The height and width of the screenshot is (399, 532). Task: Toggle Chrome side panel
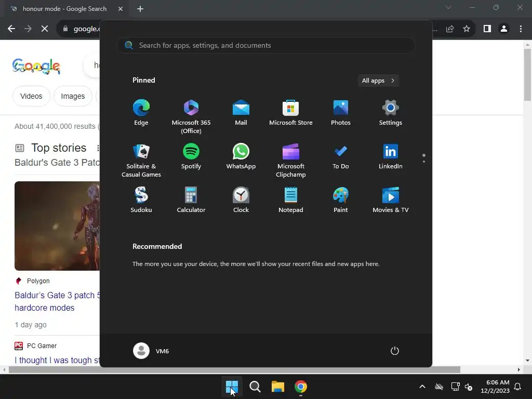coord(487,29)
